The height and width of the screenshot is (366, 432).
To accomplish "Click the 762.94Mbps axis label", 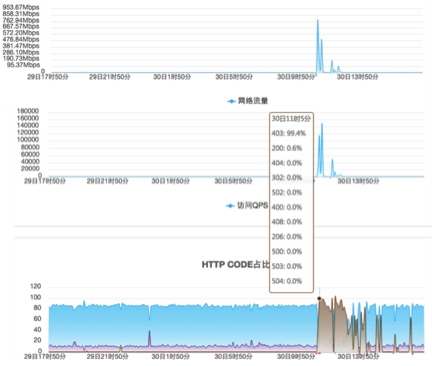I will [21, 20].
